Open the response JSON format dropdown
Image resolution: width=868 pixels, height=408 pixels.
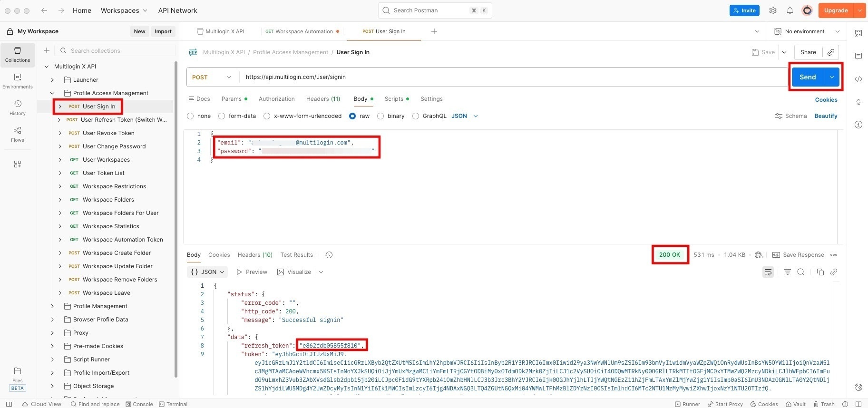tap(208, 272)
